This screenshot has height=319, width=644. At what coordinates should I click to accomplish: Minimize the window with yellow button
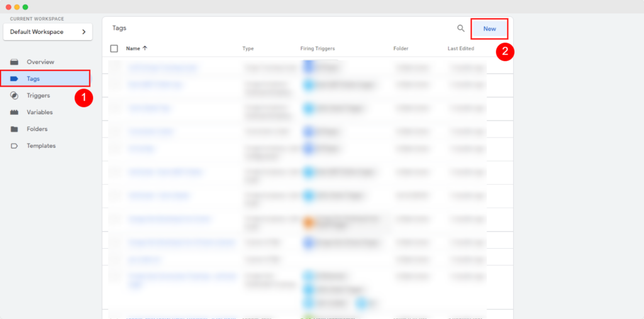coord(17,7)
